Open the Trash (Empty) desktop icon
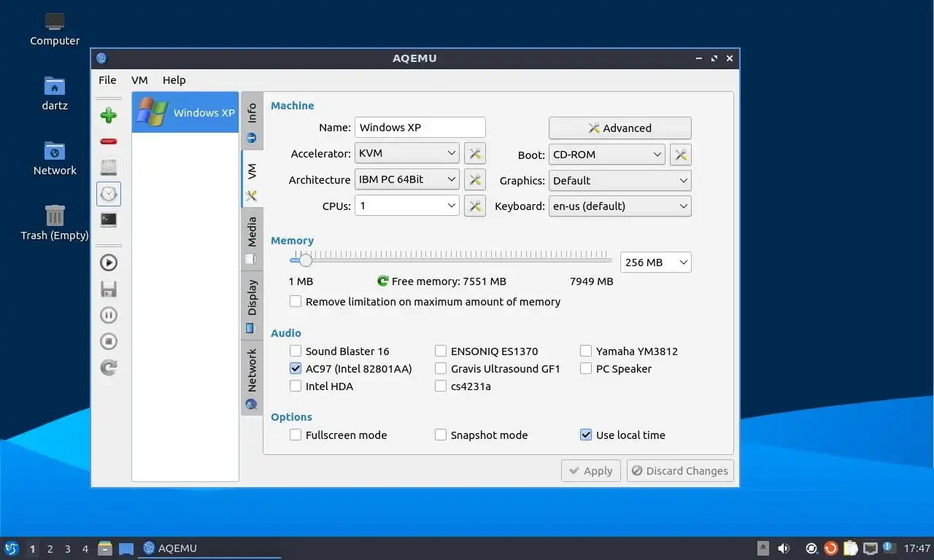The width and height of the screenshot is (934, 560). [x=55, y=222]
